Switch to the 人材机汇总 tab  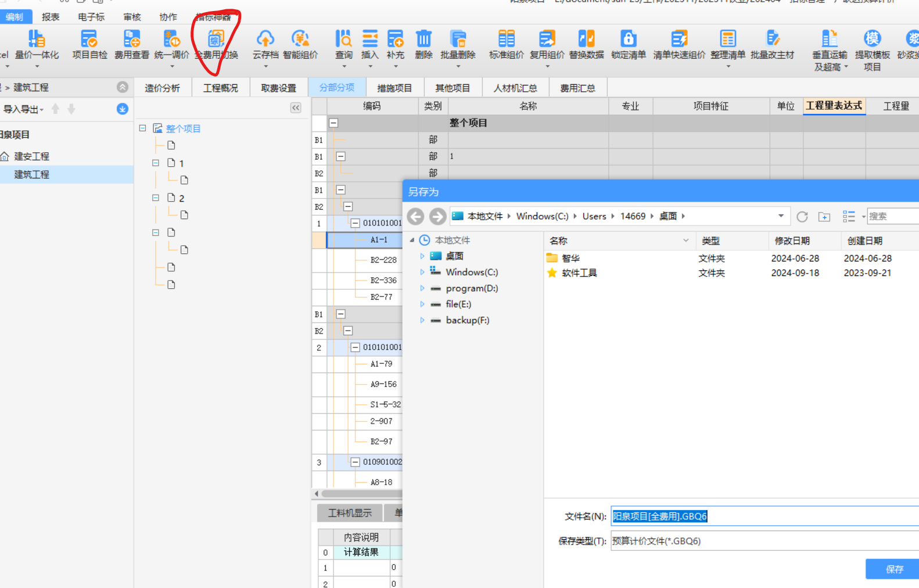click(x=515, y=88)
